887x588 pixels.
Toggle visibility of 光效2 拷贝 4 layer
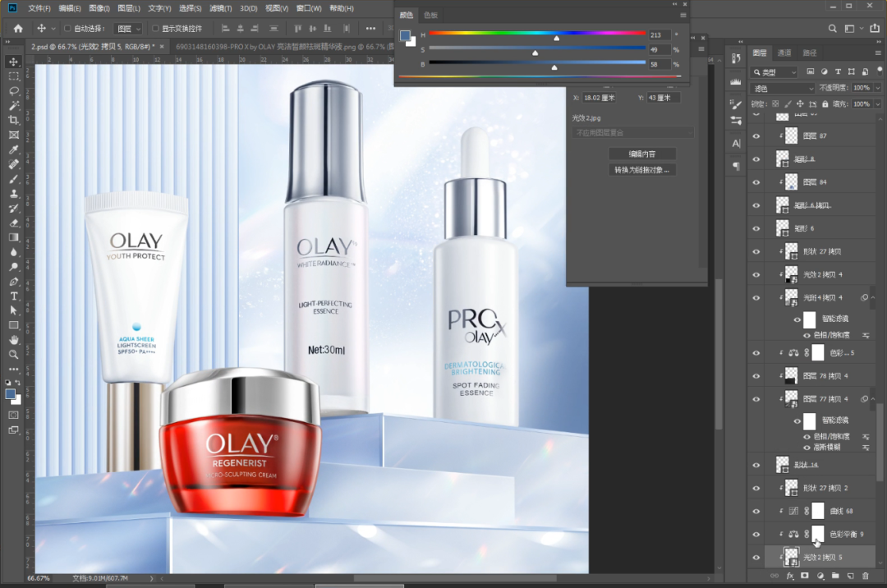(x=756, y=274)
